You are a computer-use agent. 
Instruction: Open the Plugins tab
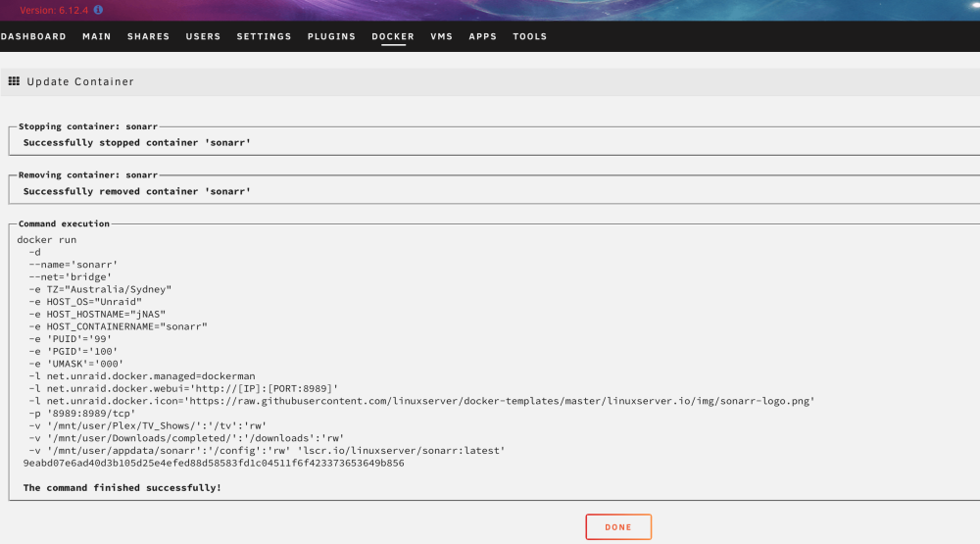[x=331, y=36]
